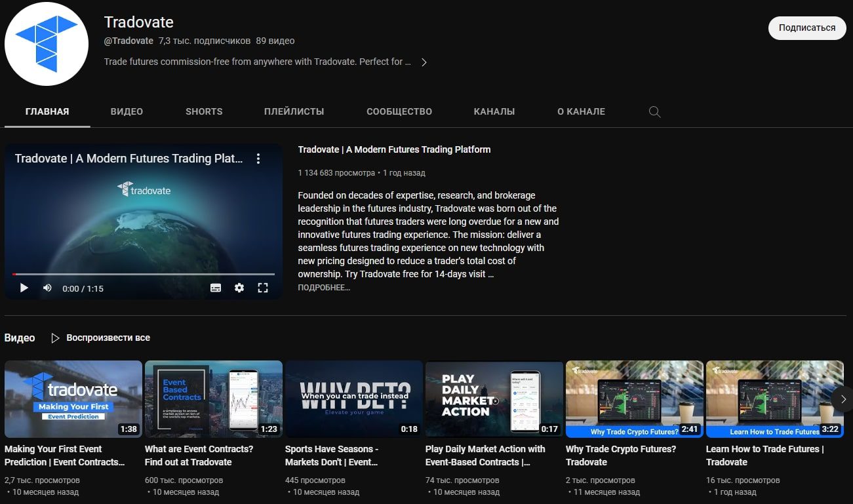Open the three-dot menu on featured video
This screenshot has width=853, height=504.
tap(258, 159)
